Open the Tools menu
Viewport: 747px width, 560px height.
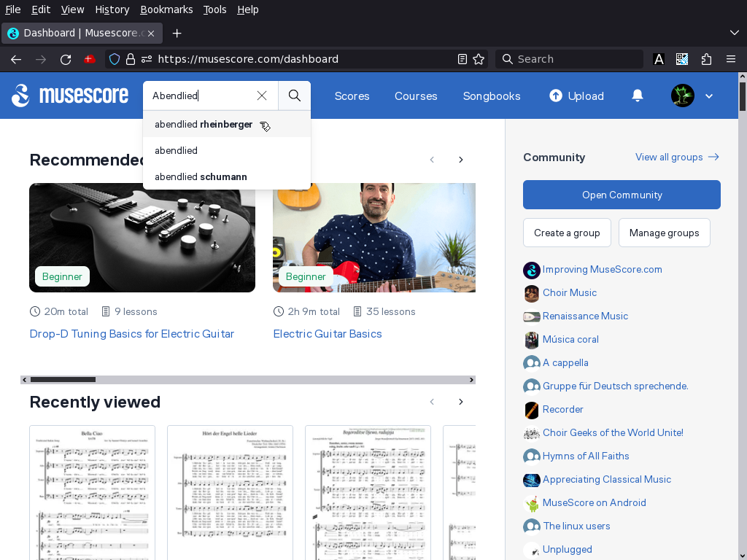coord(215,9)
